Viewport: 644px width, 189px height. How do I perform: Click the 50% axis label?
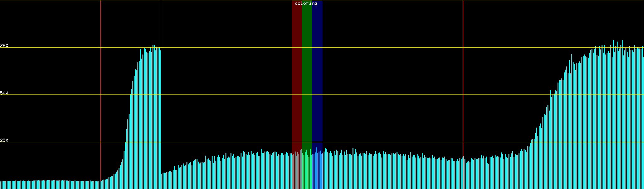pyautogui.click(x=4, y=93)
